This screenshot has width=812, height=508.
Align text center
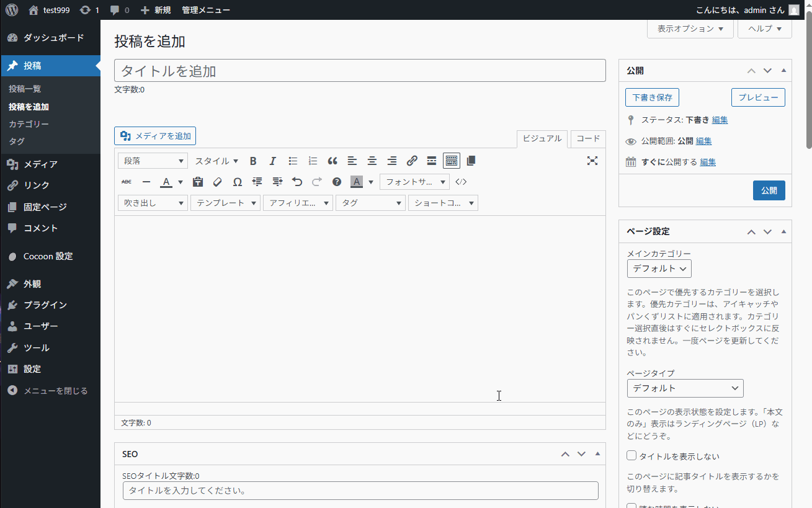372,161
